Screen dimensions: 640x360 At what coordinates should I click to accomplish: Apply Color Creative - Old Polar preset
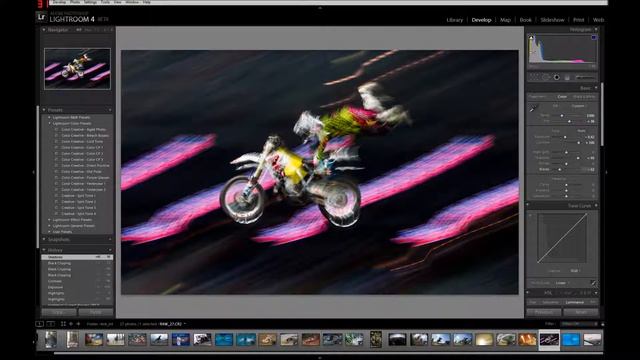pos(82,172)
